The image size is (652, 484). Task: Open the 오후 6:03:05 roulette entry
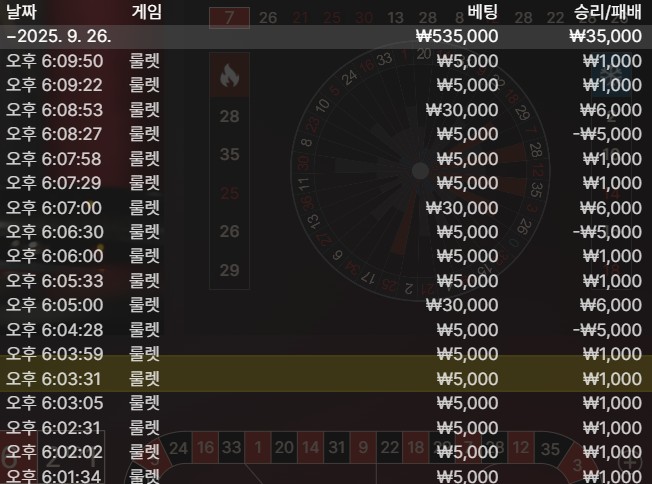(x=326, y=403)
